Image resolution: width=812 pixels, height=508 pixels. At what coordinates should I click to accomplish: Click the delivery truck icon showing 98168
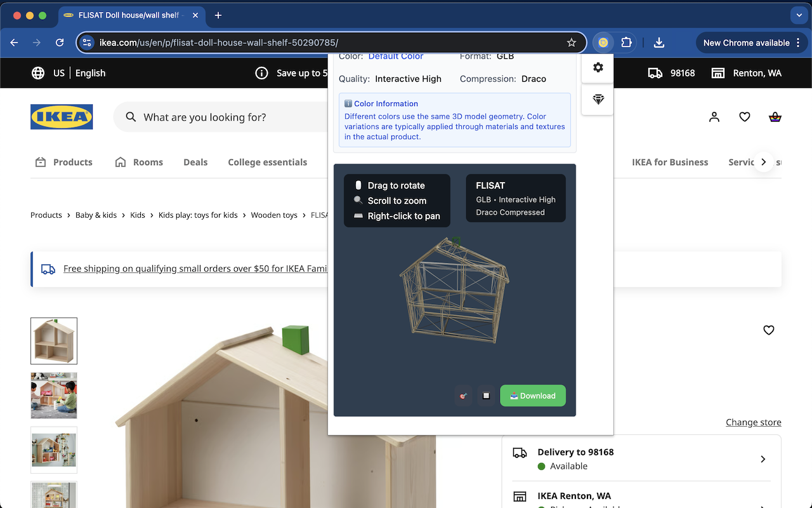pos(655,73)
